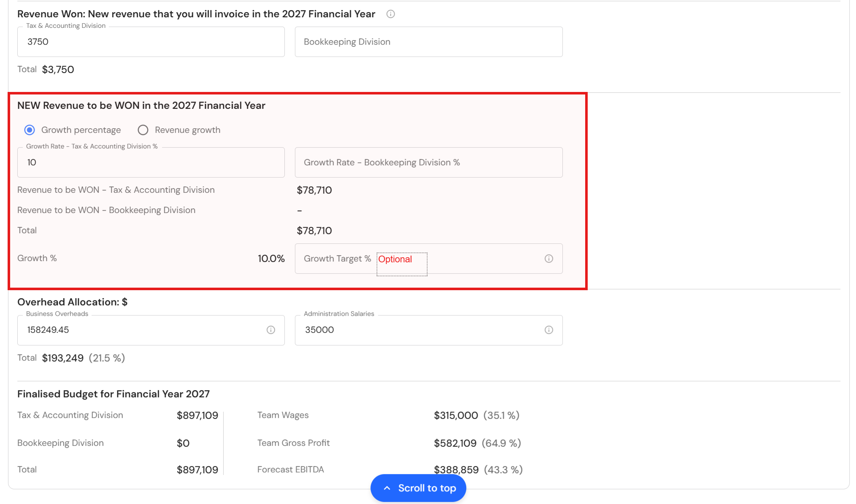Viewport: 856px width, 504px height.
Task: Click the empty Bookkeeping Division revenue field
Action: tap(429, 42)
